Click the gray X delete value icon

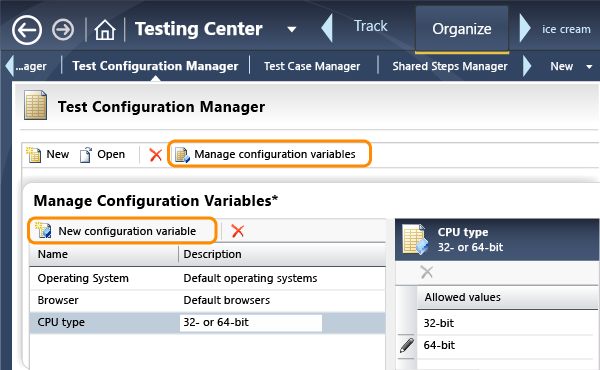pyautogui.click(x=427, y=272)
